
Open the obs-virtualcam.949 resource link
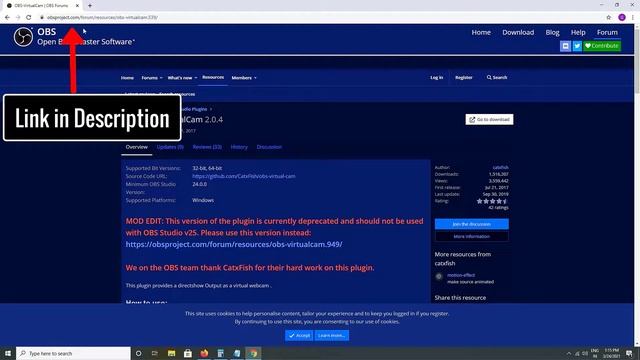pyautogui.click(x=234, y=244)
